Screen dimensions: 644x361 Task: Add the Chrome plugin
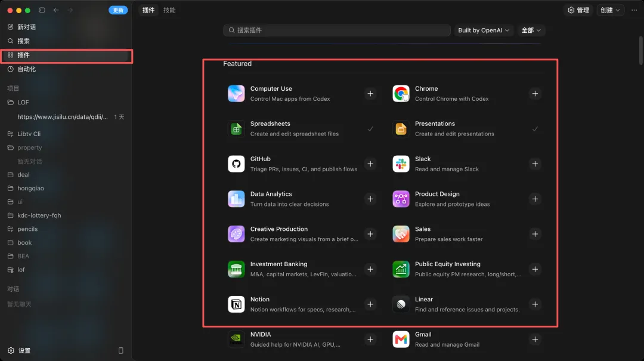click(x=535, y=94)
